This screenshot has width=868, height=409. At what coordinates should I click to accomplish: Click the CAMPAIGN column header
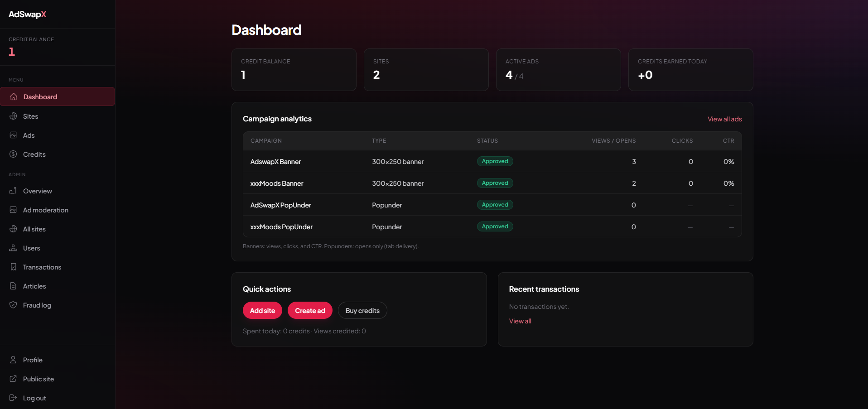coord(266,141)
